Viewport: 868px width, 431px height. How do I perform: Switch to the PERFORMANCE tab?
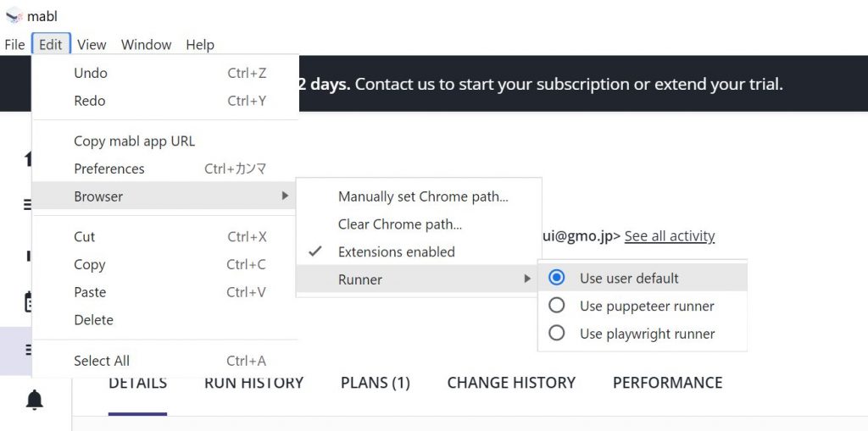[667, 383]
